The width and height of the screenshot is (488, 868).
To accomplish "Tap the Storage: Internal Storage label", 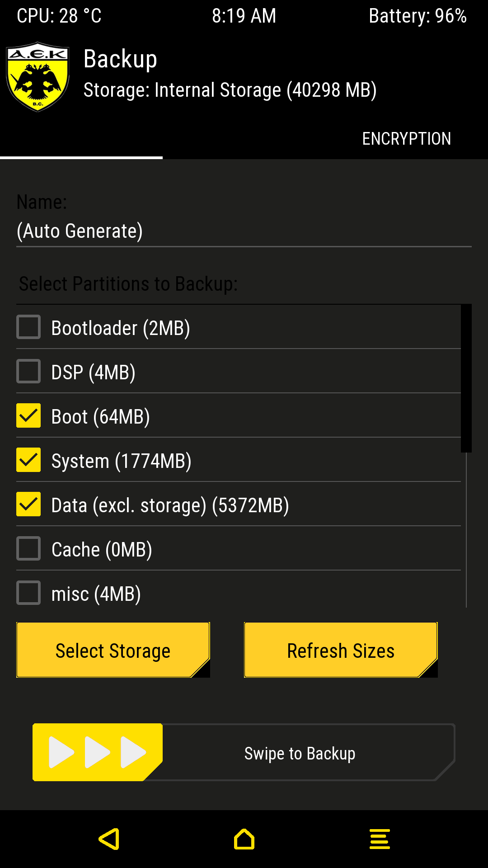I will click(230, 90).
